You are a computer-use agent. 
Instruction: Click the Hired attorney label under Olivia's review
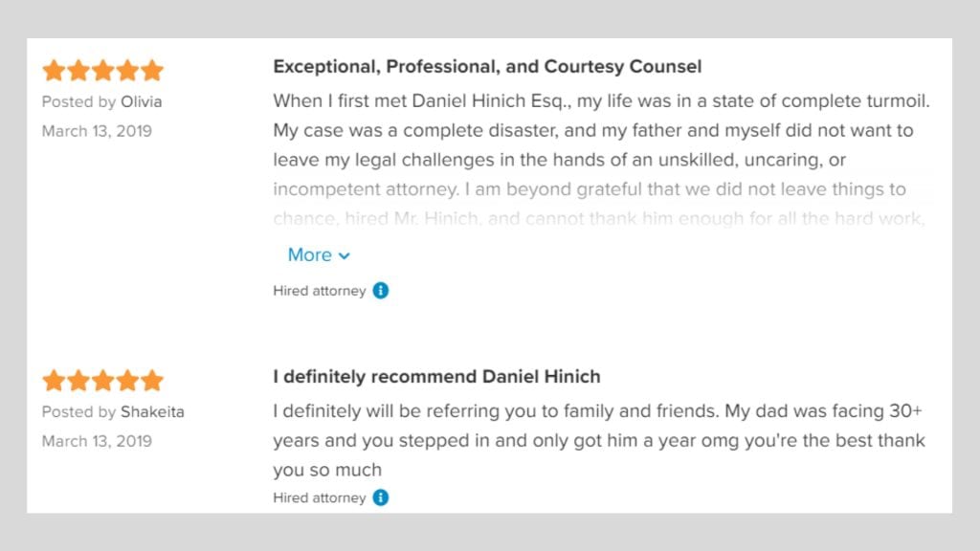click(x=320, y=291)
